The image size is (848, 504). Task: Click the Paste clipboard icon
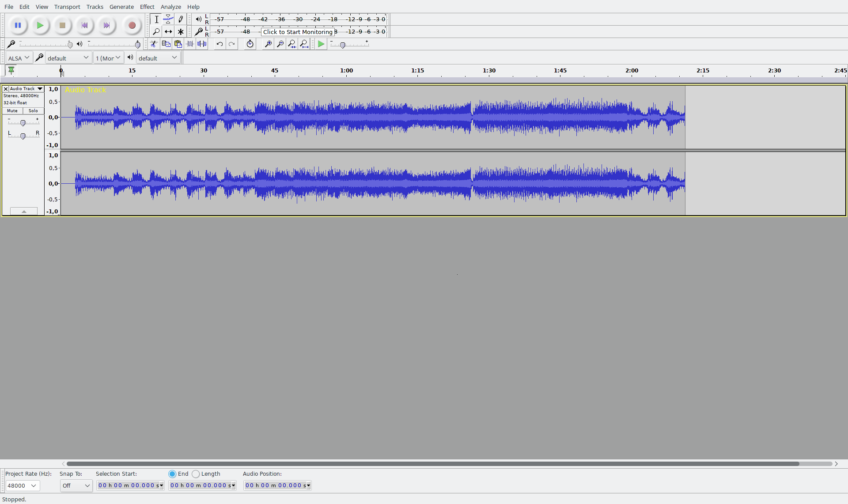point(178,44)
